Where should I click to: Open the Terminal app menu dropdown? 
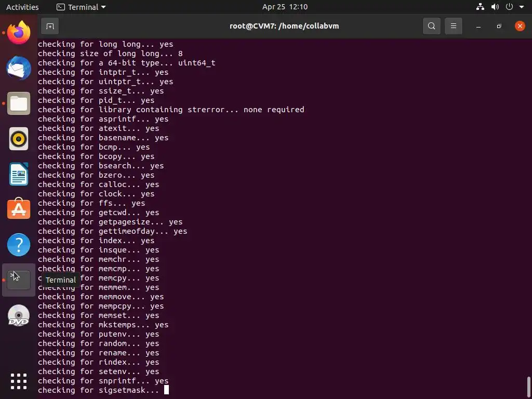click(x=81, y=7)
